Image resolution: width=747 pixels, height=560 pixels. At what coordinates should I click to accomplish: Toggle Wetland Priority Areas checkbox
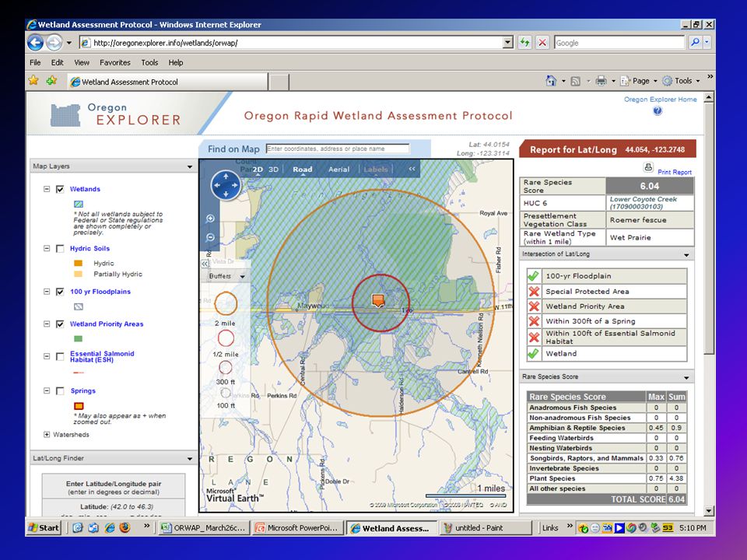point(60,324)
